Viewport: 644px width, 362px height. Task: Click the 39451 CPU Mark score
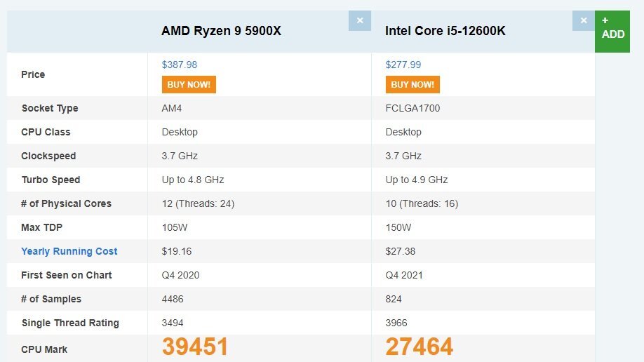click(195, 347)
